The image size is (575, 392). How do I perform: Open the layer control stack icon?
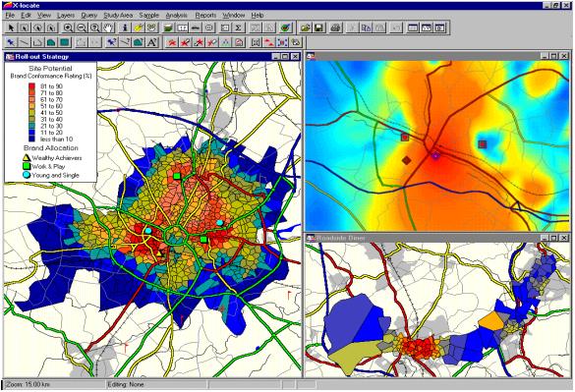click(x=168, y=28)
